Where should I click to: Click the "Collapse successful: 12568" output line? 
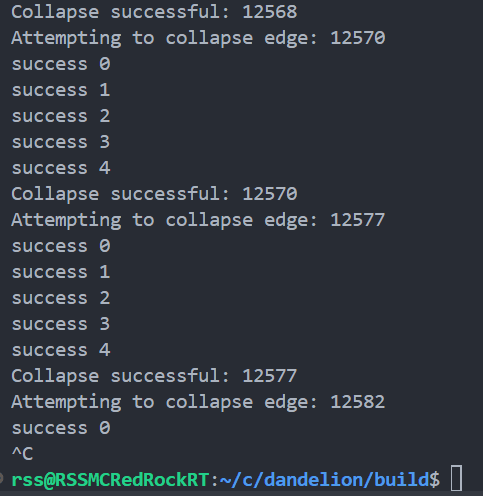pyautogui.click(x=154, y=12)
